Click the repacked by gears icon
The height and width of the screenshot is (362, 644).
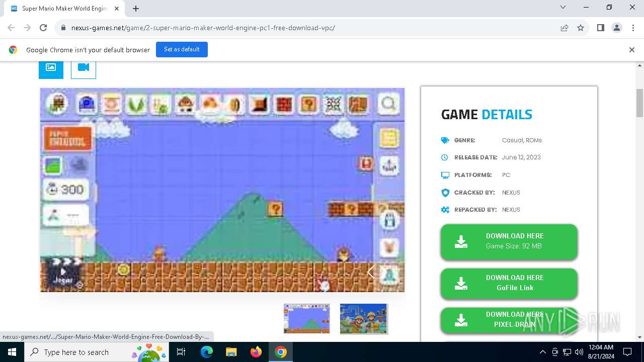pyautogui.click(x=445, y=210)
